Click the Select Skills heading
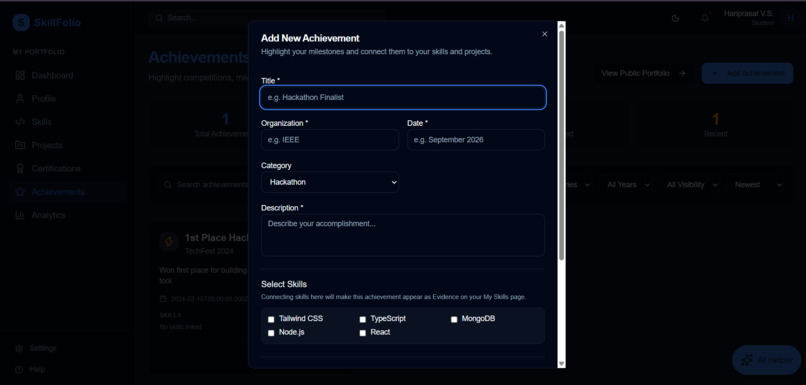Viewport: 806px width, 385px height. 284,284
